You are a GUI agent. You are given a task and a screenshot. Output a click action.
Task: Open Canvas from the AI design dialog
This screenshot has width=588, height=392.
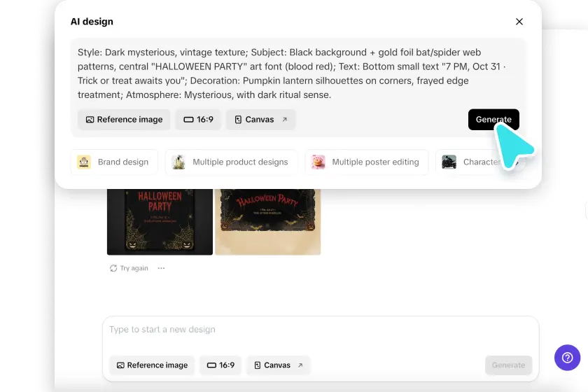click(260, 120)
